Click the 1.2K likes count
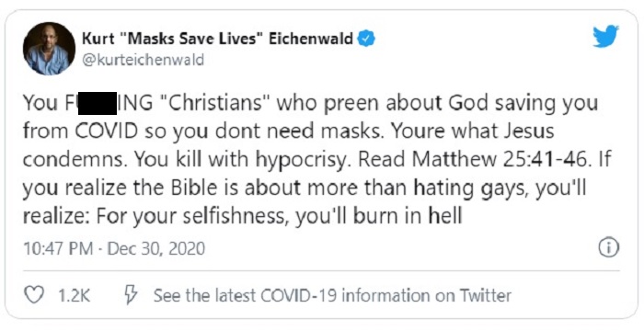The width and height of the screenshot is (644, 331). (x=74, y=295)
